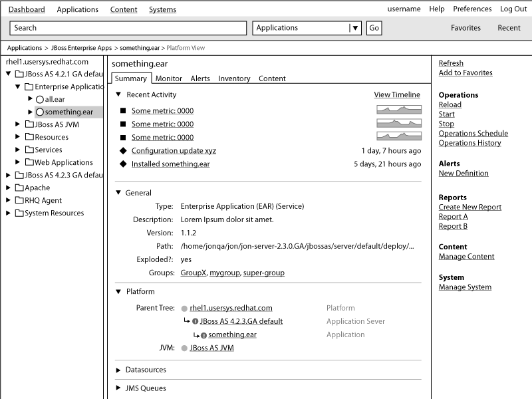Click Log Out in header
Screen dimensions: 532x399
(x=513, y=9)
